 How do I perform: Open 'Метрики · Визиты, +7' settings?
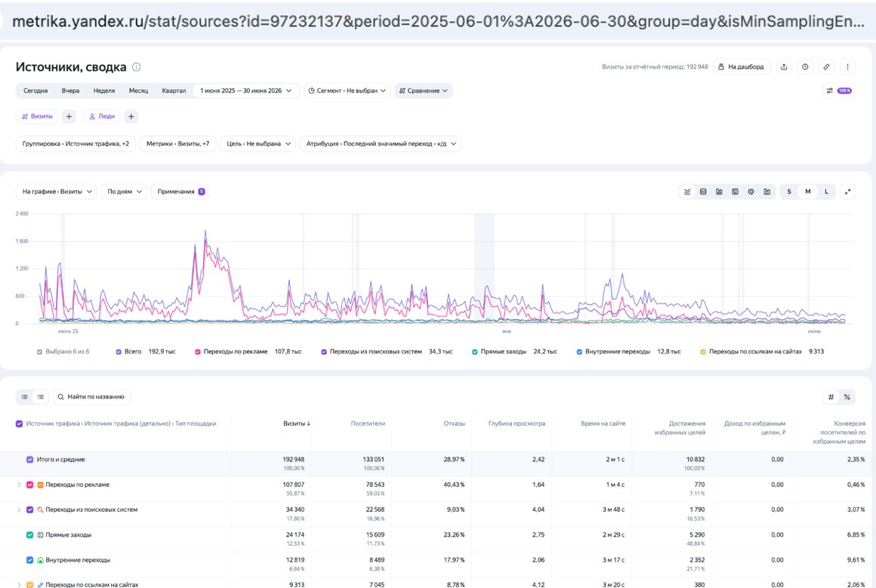[x=178, y=143]
